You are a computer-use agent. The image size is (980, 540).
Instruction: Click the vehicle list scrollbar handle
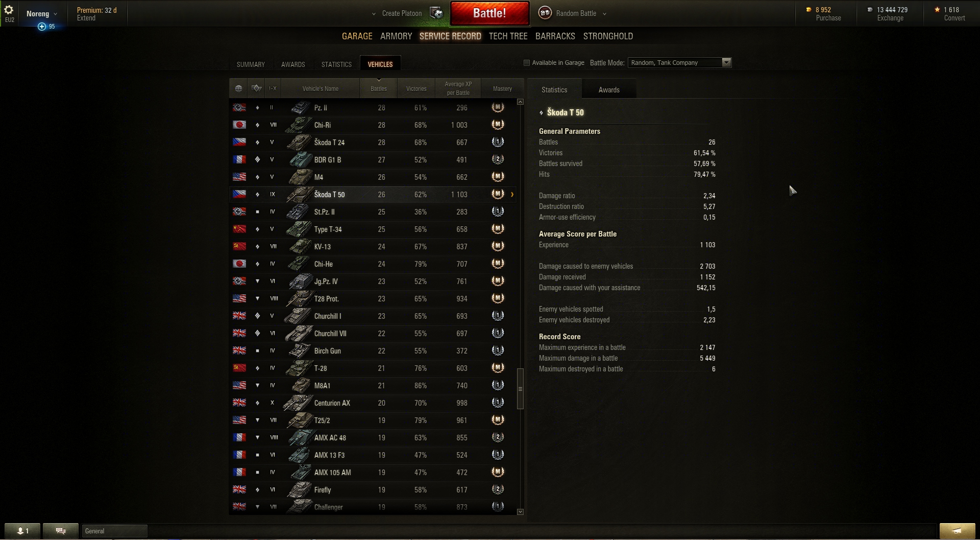(x=520, y=389)
